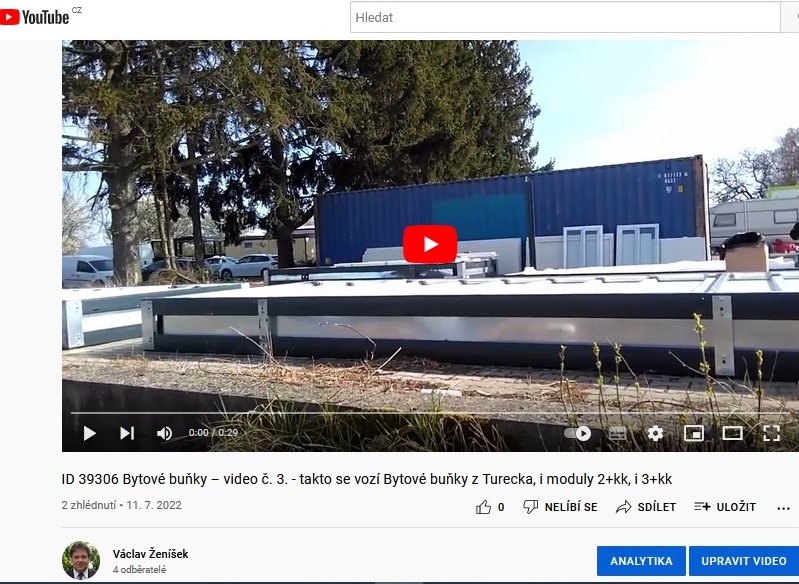Screen dimensions: 799x584
Task: Click the NELÍBÍ SE dislike button
Action: click(x=560, y=507)
